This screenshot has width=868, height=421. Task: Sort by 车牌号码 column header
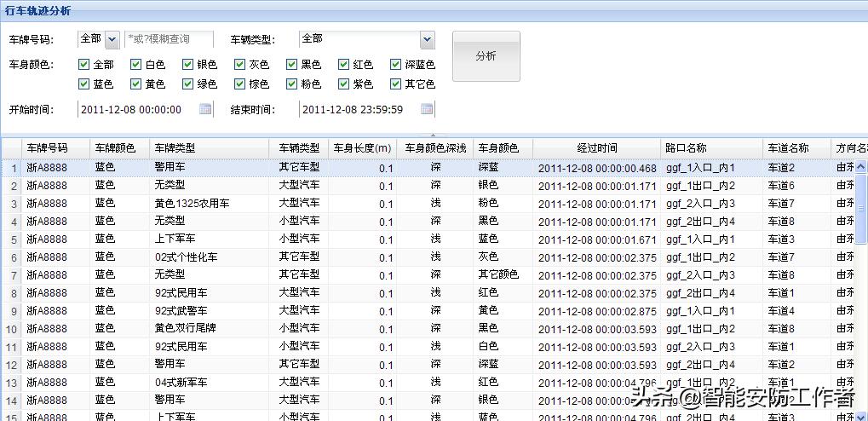pyautogui.click(x=56, y=148)
